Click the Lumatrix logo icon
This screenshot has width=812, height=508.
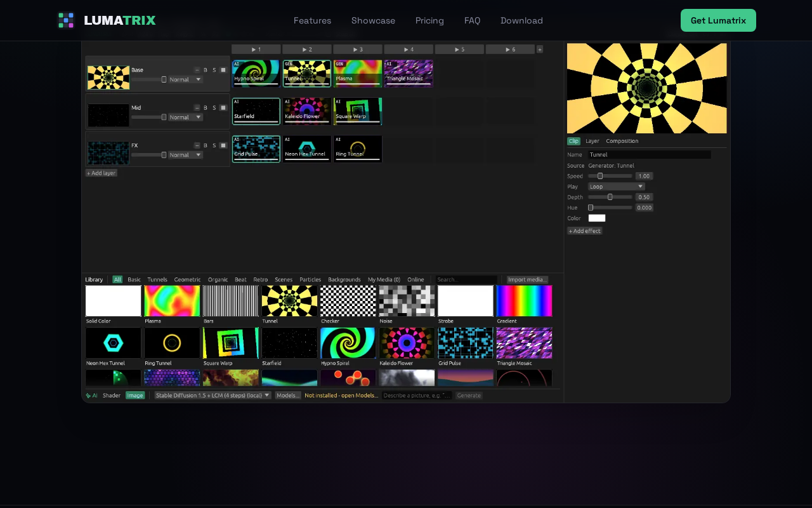[66, 20]
